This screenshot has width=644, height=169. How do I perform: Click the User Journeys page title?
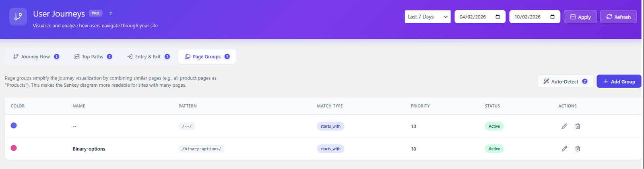[59, 14]
